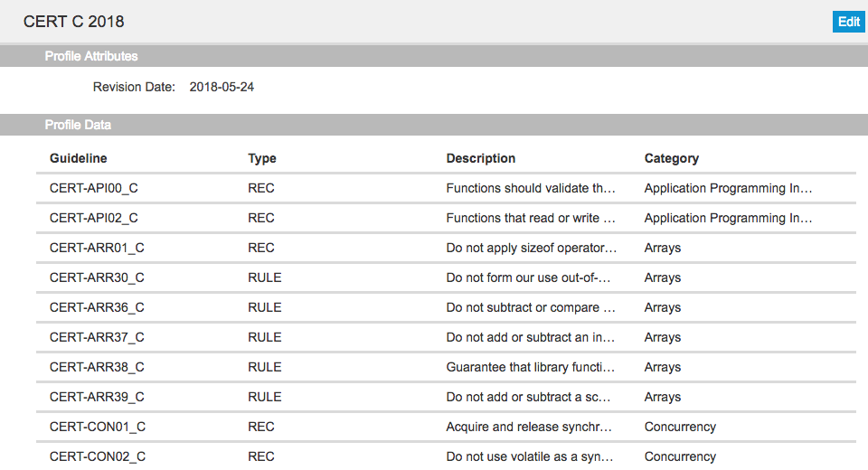This screenshot has height=470, width=868.
Task: Select the CERT-CON01_C guideline
Action: 446,428
